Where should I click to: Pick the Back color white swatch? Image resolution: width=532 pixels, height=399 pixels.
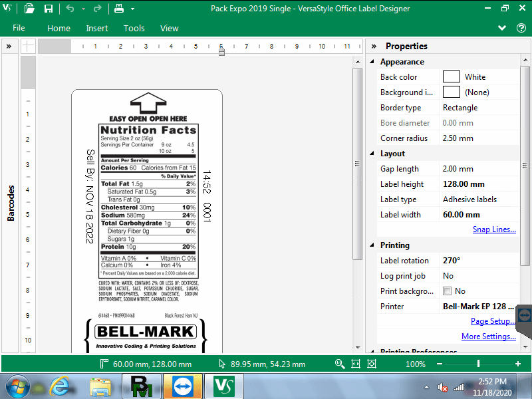(x=452, y=76)
